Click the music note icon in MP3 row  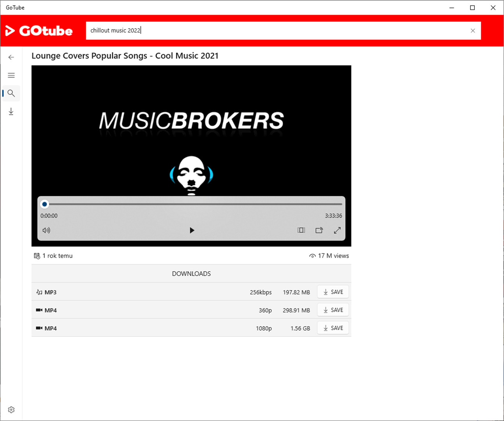tap(39, 292)
